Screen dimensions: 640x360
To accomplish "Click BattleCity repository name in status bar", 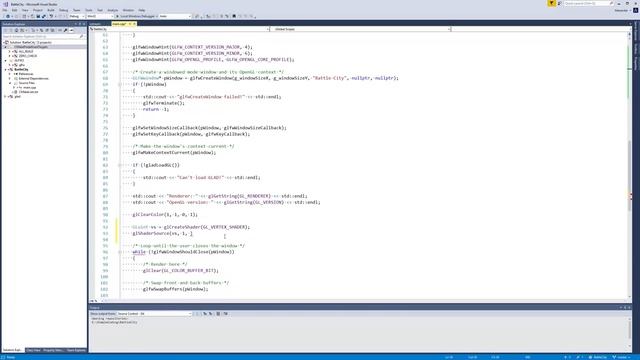I will 598,357.
